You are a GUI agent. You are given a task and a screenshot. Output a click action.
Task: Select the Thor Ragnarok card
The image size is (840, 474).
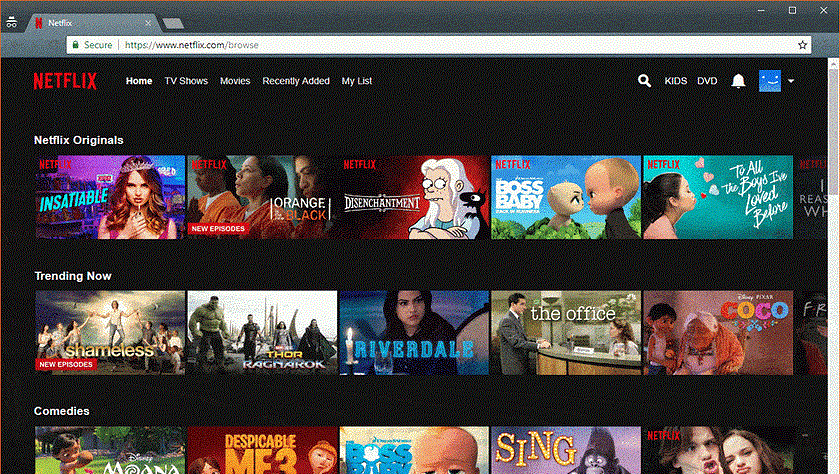tap(262, 333)
